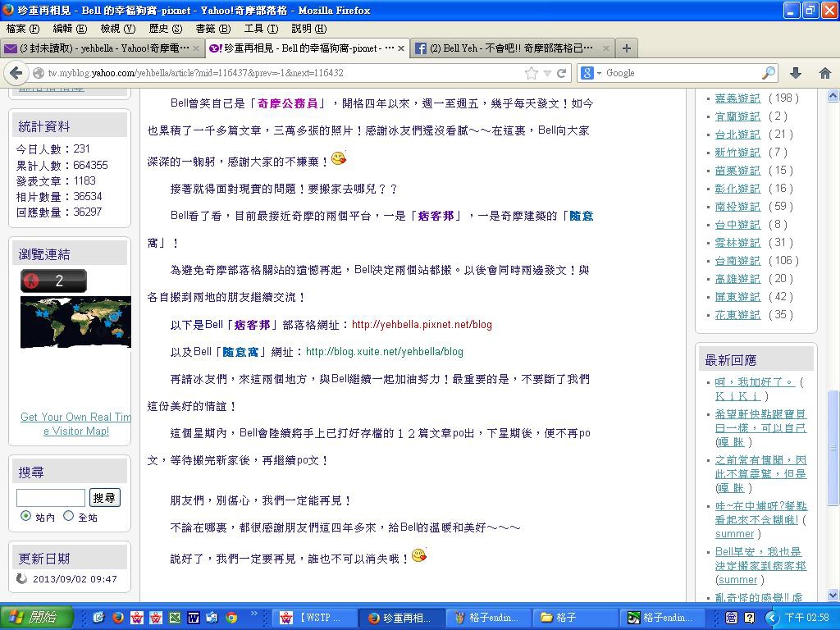Close the Bell Yeh Facebook tab

pyautogui.click(x=606, y=48)
